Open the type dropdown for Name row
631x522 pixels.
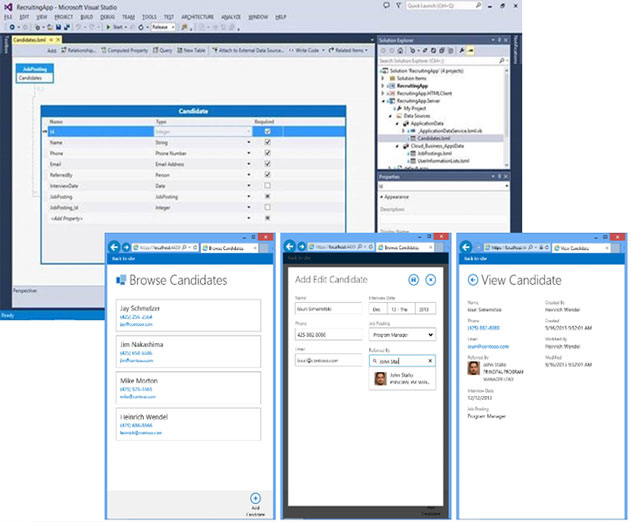[x=249, y=142]
